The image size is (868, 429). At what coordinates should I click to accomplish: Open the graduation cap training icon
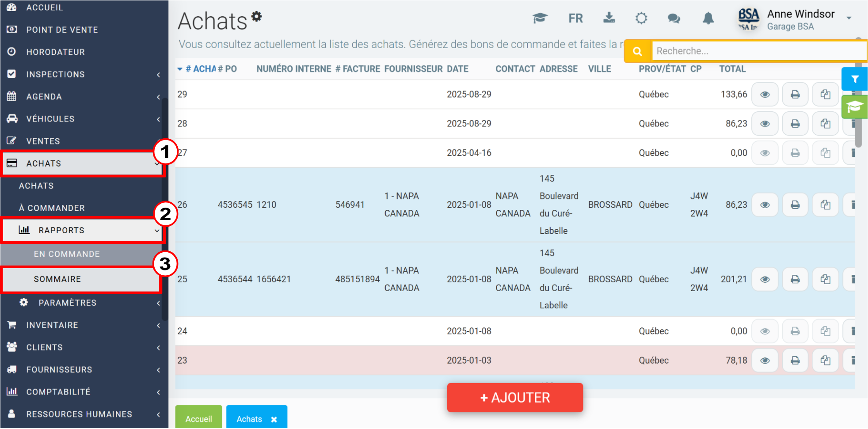click(540, 19)
